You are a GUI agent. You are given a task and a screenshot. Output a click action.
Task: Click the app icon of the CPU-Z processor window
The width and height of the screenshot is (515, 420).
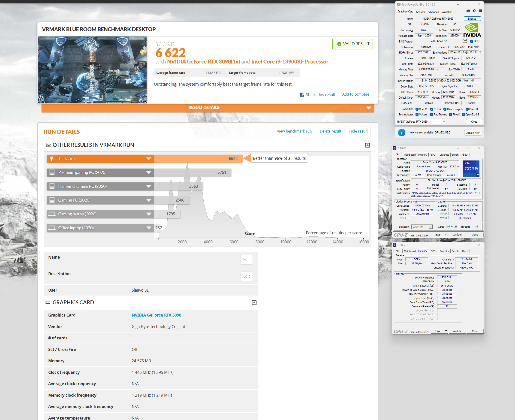point(395,148)
